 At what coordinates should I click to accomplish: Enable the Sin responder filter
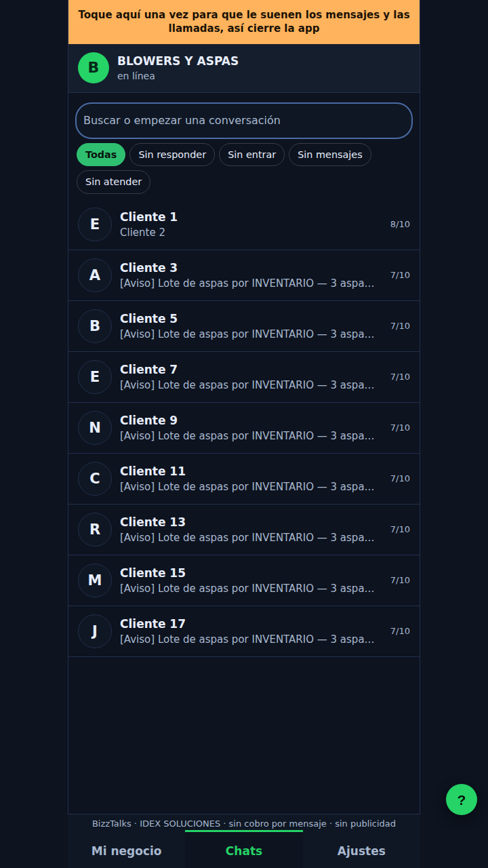(172, 155)
